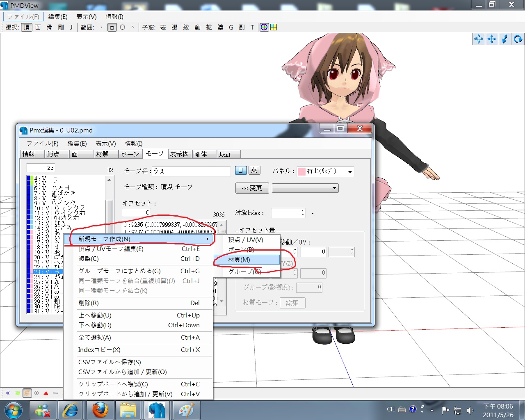This screenshot has height=420, width=525.
Task: Click the green mesh icon in bottom toolbar
Action: 18,393
